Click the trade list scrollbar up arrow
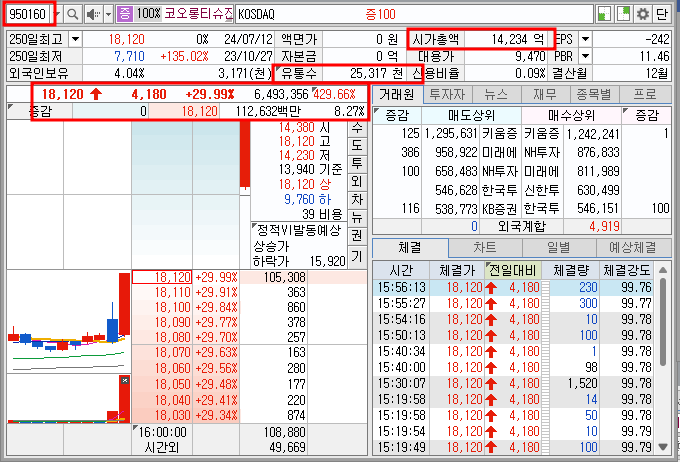 pyautogui.click(x=663, y=270)
